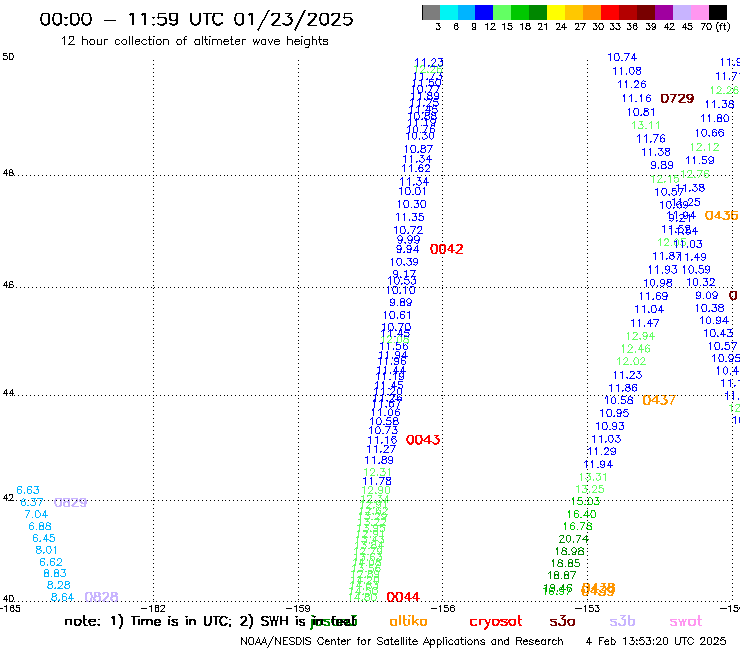Click the latitude axis label 46
Image resolution: width=740 pixels, height=650 pixels.
point(8,285)
